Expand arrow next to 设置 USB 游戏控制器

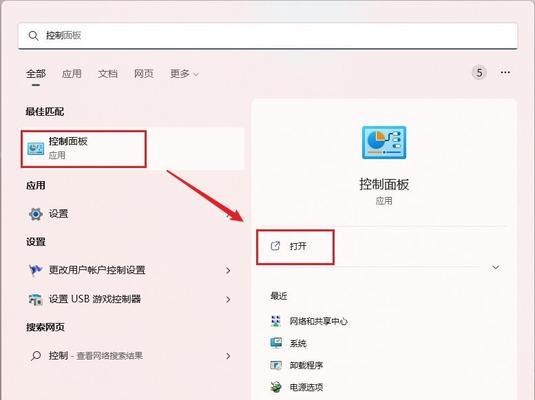pyautogui.click(x=228, y=300)
